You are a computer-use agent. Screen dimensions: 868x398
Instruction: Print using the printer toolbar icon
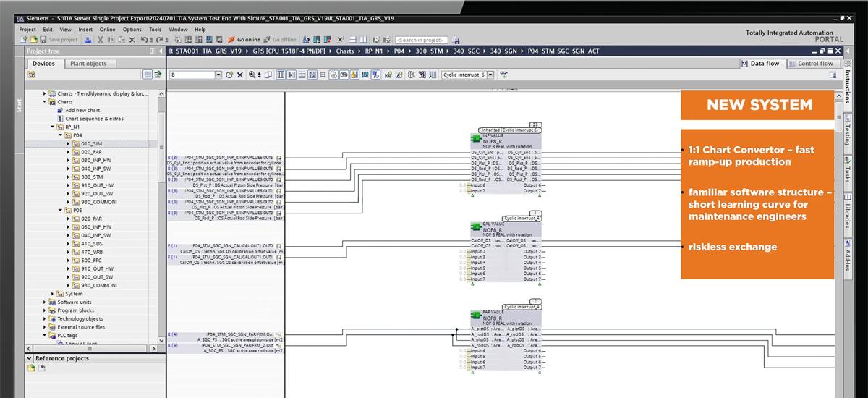click(x=88, y=39)
